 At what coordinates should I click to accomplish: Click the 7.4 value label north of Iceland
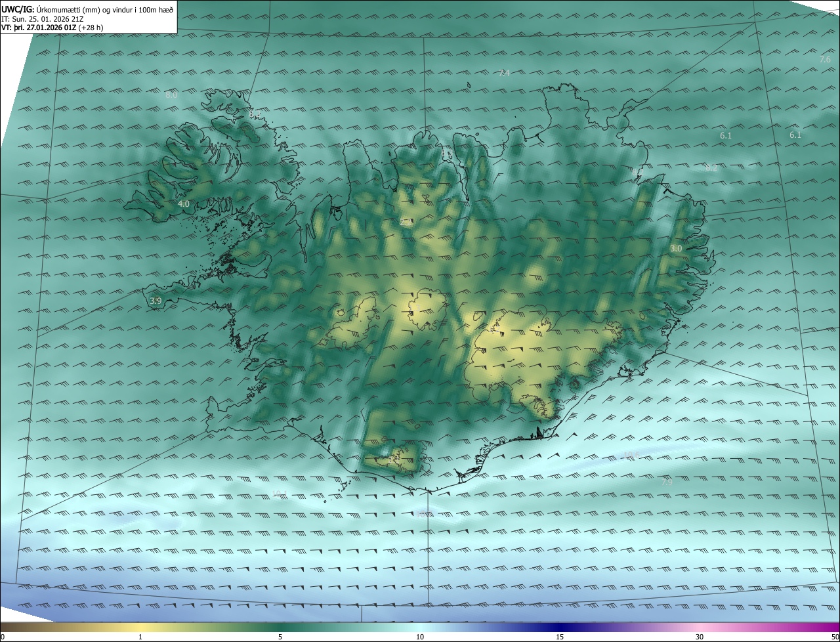pyautogui.click(x=504, y=74)
